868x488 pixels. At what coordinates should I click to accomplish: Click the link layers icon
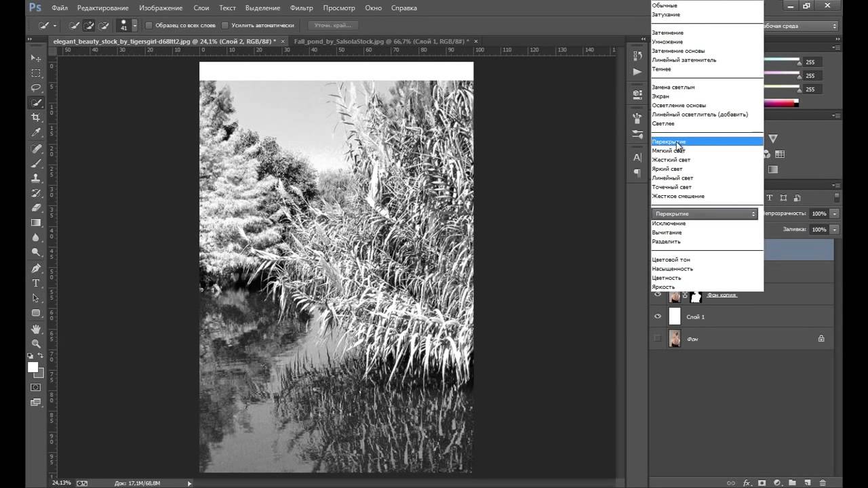[x=730, y=483]
